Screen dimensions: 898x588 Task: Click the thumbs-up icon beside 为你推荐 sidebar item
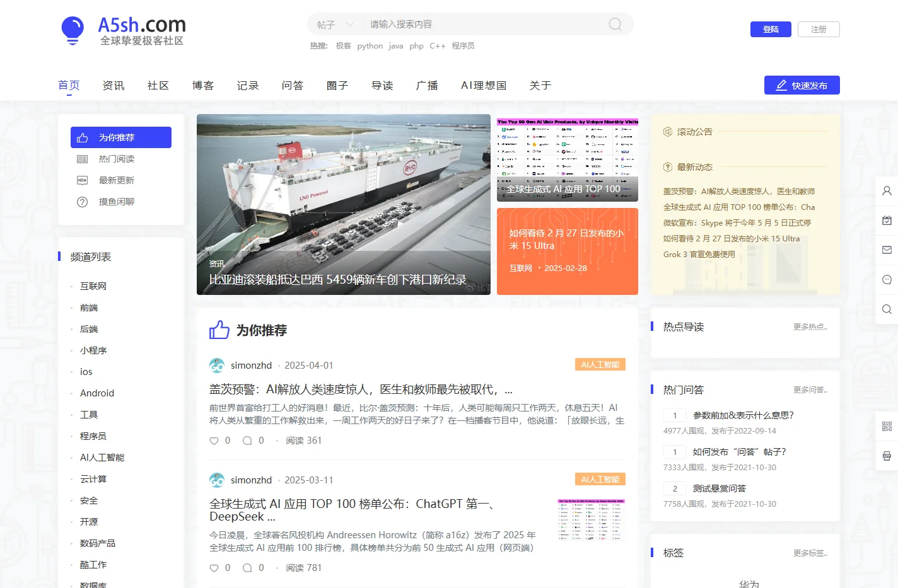82,137
